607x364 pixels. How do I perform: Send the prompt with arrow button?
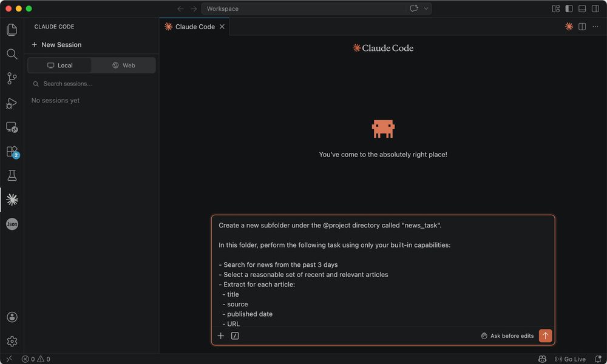[x=545, y=336]
